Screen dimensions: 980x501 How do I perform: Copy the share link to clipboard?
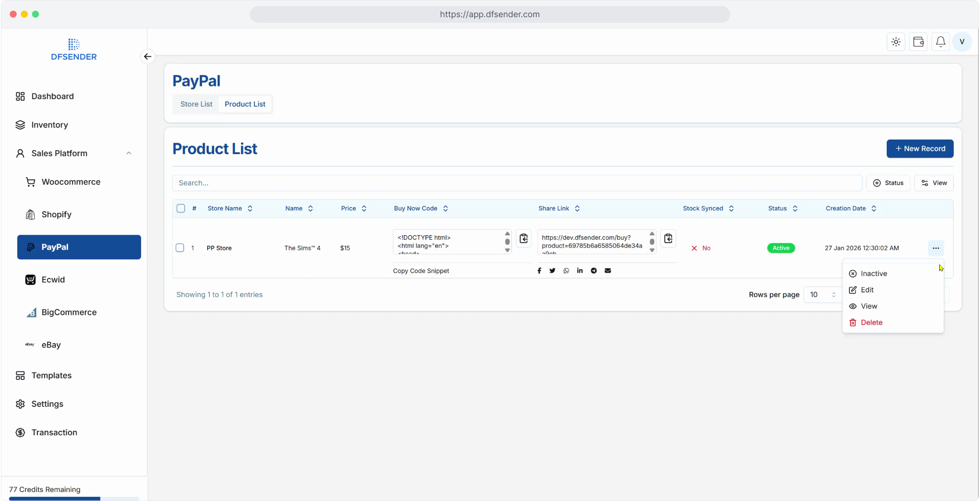pyautogui.click(x=668, y=238)
